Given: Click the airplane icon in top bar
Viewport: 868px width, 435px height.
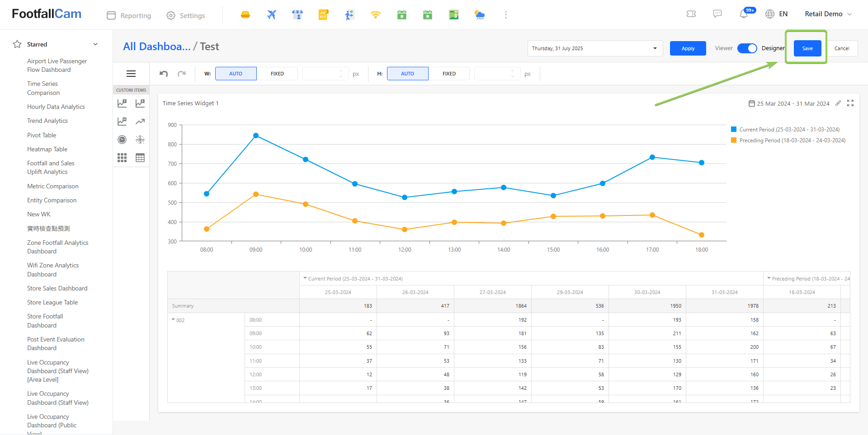Looking at the screenshot, I should pyautogui.click(x=271, y=15).
